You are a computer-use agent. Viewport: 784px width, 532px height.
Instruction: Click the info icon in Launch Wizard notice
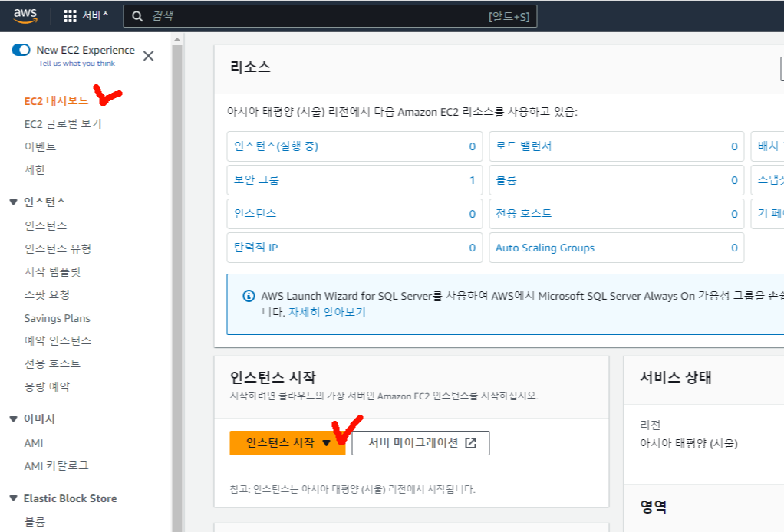tap(249, 296)
